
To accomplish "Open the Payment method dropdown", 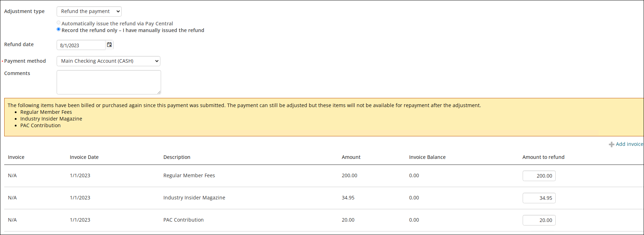I will pos(108,61).
